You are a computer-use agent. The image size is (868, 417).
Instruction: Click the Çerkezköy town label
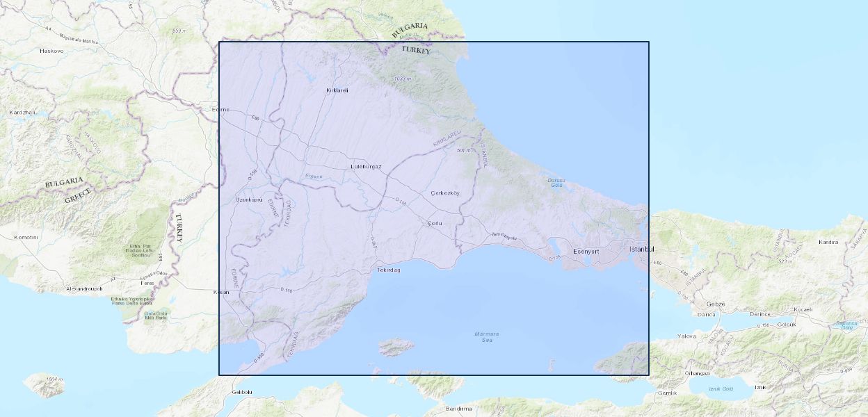pos(446,193)
